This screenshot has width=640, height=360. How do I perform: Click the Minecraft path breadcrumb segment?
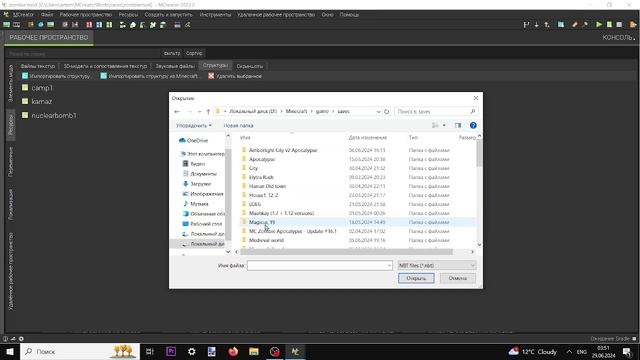click(296, 111)
